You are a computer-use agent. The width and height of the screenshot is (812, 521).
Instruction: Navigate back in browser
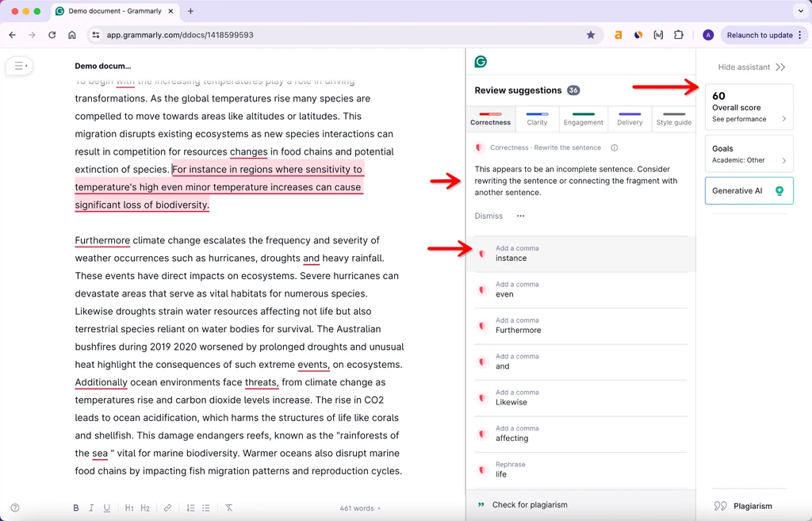coord(13,35)
